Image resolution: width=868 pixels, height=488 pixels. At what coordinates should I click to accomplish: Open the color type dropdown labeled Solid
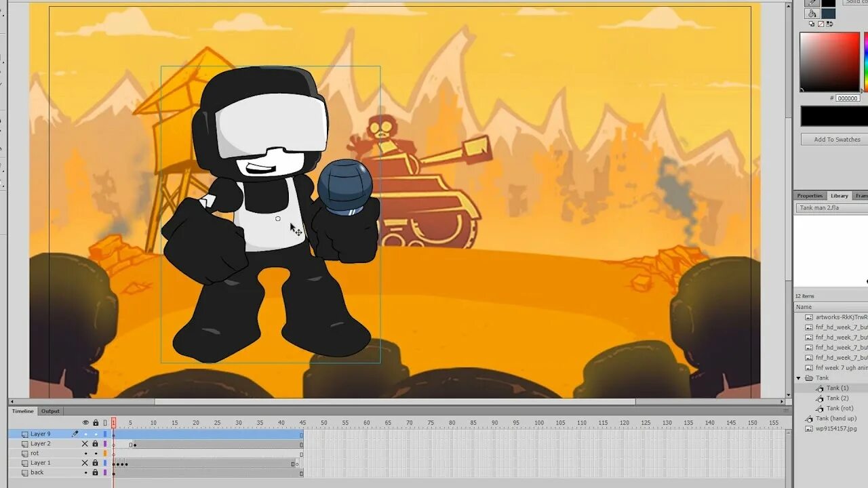click(x=856, y=2)
